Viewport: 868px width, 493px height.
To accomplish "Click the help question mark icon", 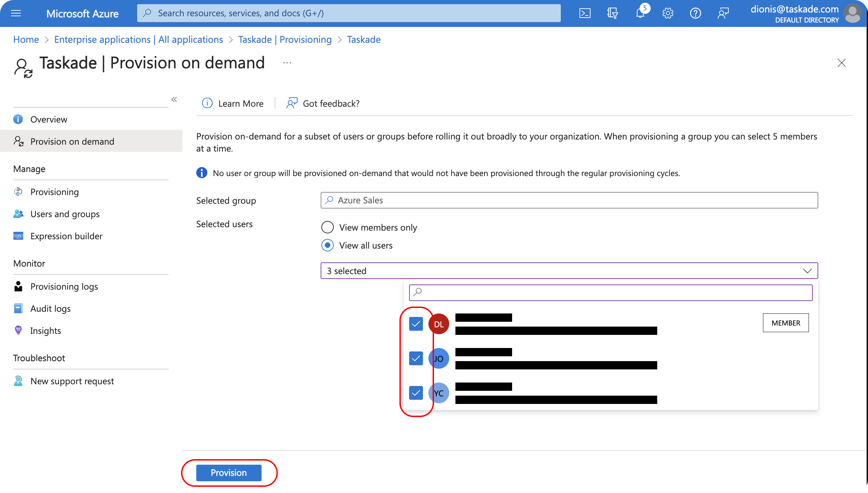I will coord(695,13).
